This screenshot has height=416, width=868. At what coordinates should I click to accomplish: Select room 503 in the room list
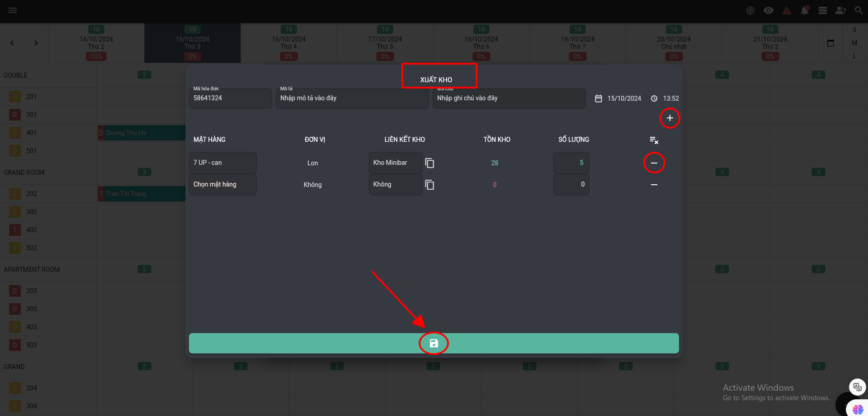coord(31,345)
